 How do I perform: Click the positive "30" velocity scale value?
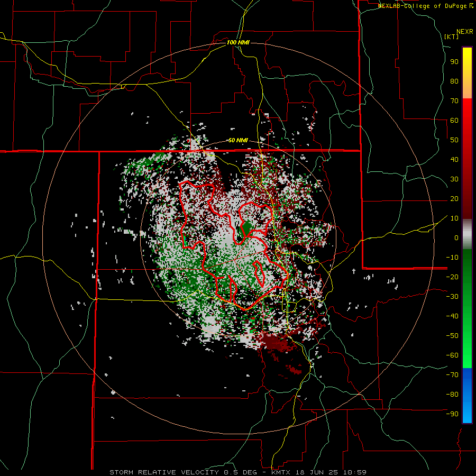tap(454, 179)
